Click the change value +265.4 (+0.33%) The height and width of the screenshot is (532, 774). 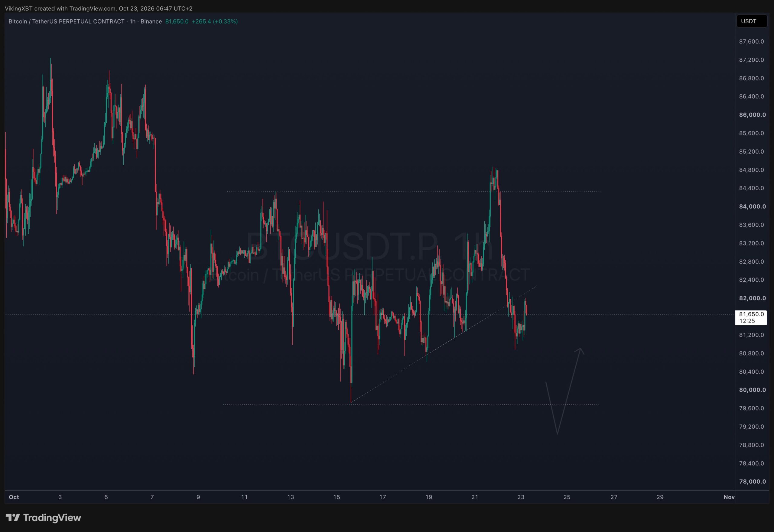215,21
